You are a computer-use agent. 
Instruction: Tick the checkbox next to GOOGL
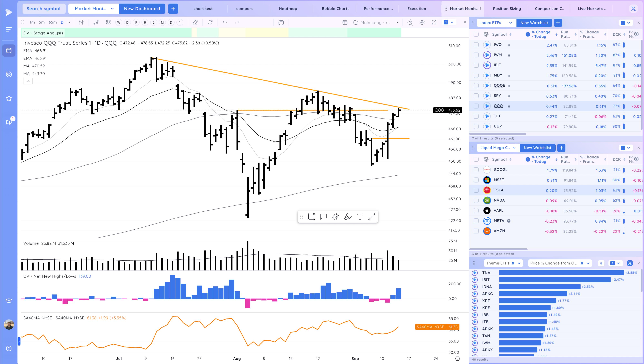(x=476, y=170)
